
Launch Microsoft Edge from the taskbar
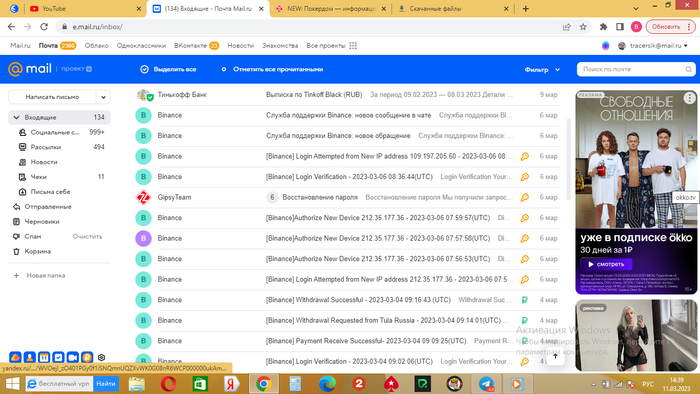[x=327, y=384]
